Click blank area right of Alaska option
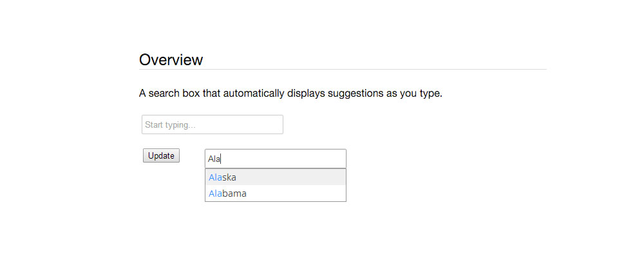The height and width of the screenshot is (258, 644). pyautogui.click(x=303, y=177)
